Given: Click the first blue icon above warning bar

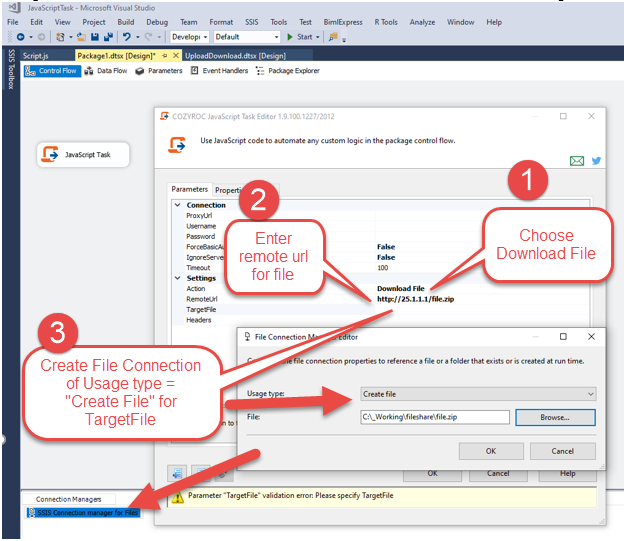Looking at the screenshot, I should pyautogui.click(x=177, y=473).
